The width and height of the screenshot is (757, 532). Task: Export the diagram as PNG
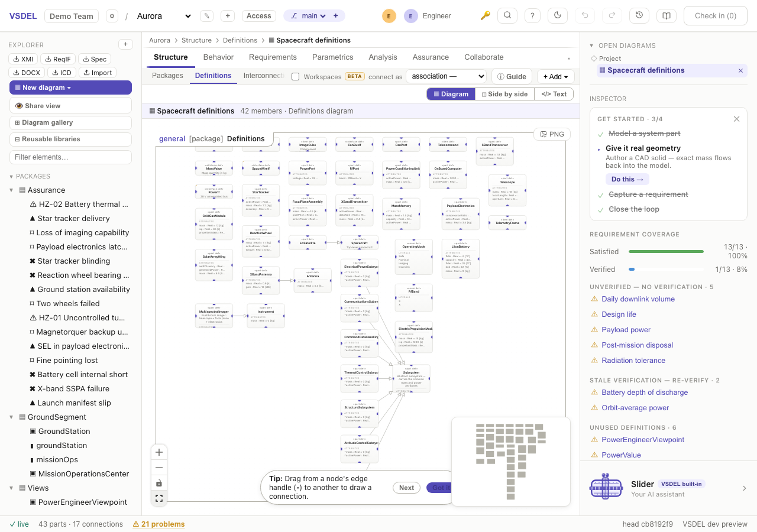point(552,134)
